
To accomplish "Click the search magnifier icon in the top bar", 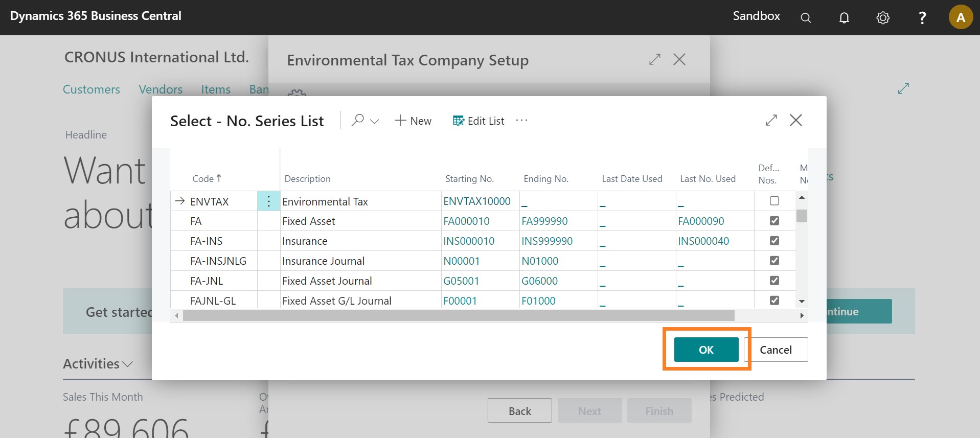I will [806, 18].
